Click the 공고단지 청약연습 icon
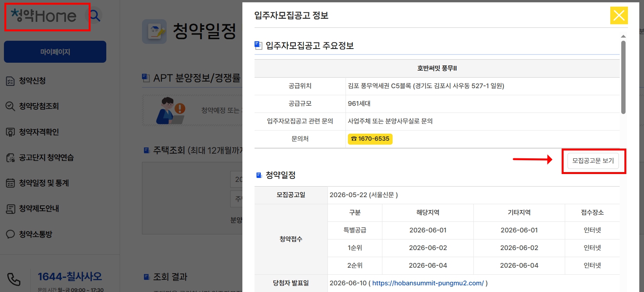The height and width of the screenshot is (292, 644). pyautogui.click(x=10, y=158)
